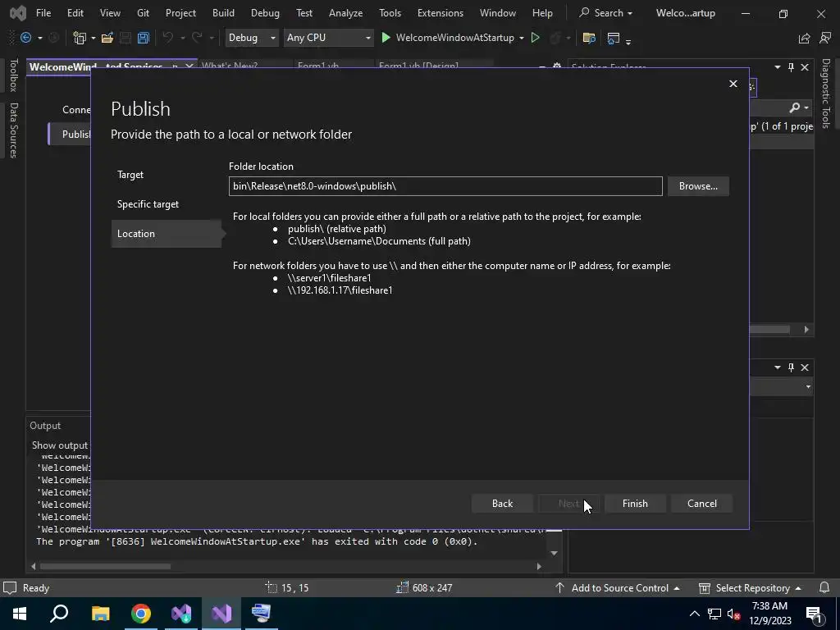Viewport: 840px width, 630px height.
Task: Click the Output window scroll down arrow
Action: coord(554,553)
